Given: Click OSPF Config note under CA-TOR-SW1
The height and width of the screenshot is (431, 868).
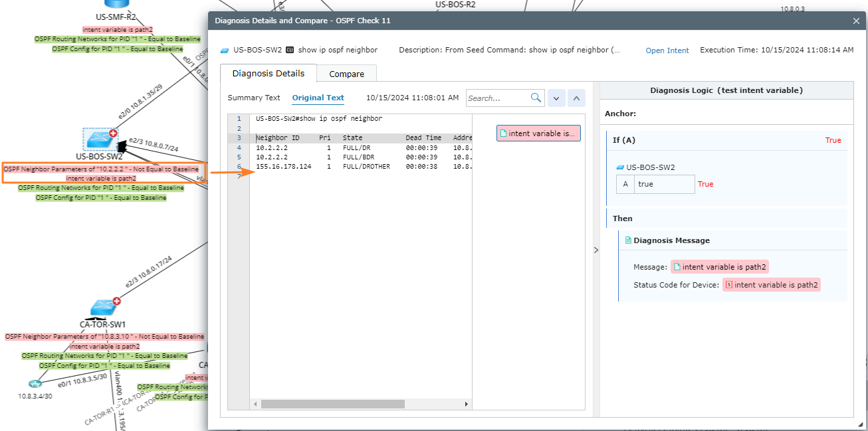Looking at the screenshot, I should tap(104, 366).
